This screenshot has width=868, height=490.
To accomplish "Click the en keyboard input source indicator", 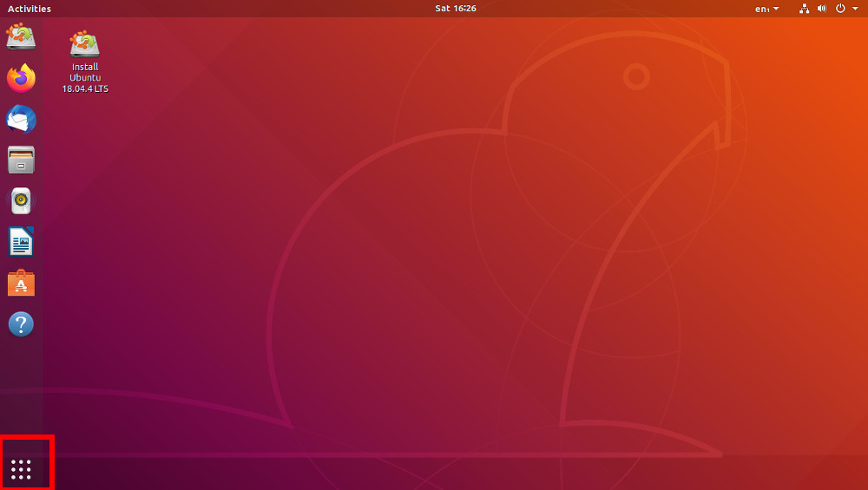I will coord(762,9).
